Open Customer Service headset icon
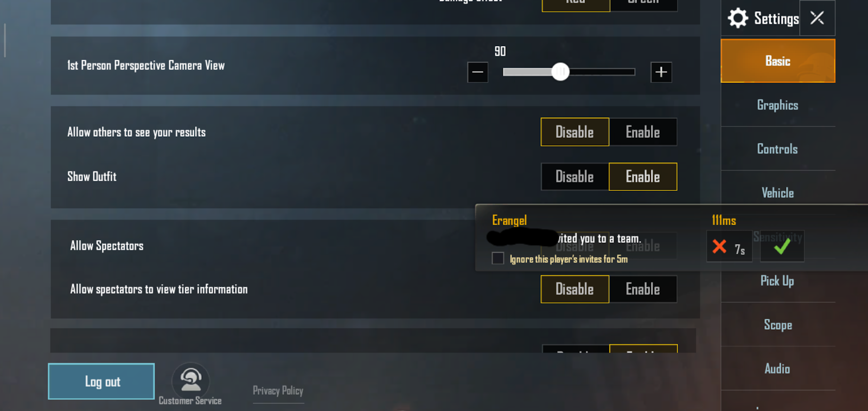This screenshot has height=411, width=868. 190,380
